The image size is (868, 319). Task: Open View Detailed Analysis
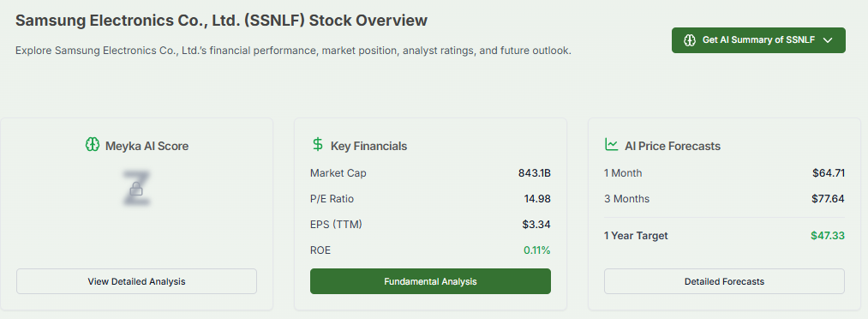click(x=137, y=281)
